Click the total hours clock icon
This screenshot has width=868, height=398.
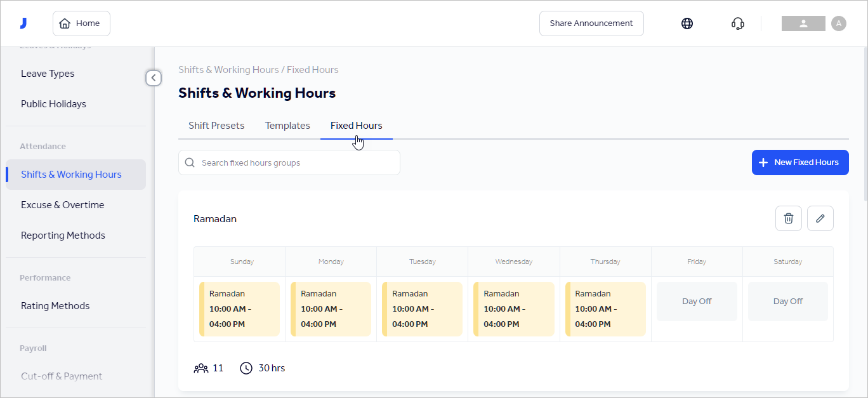246,368
